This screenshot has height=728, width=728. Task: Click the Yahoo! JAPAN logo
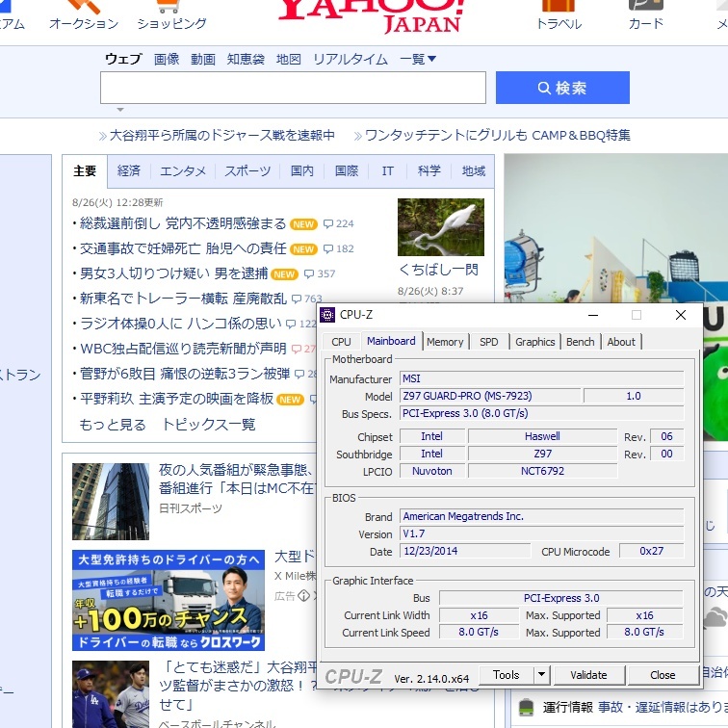(370, 12)
